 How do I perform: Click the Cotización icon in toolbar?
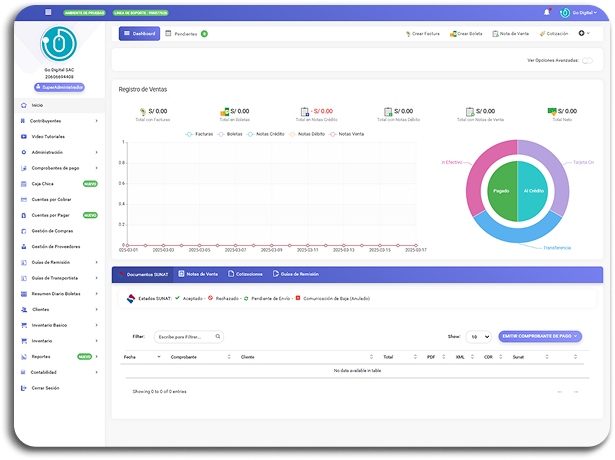542,33
